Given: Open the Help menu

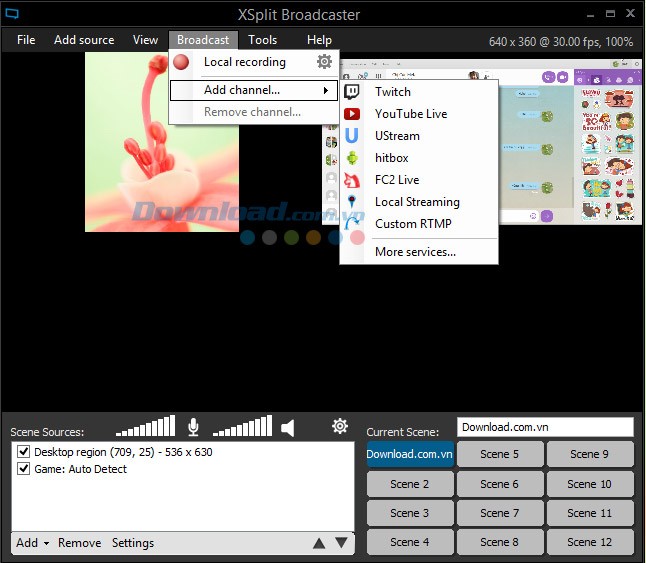Looking at the screenshot, I should click(x=319, y=40).
